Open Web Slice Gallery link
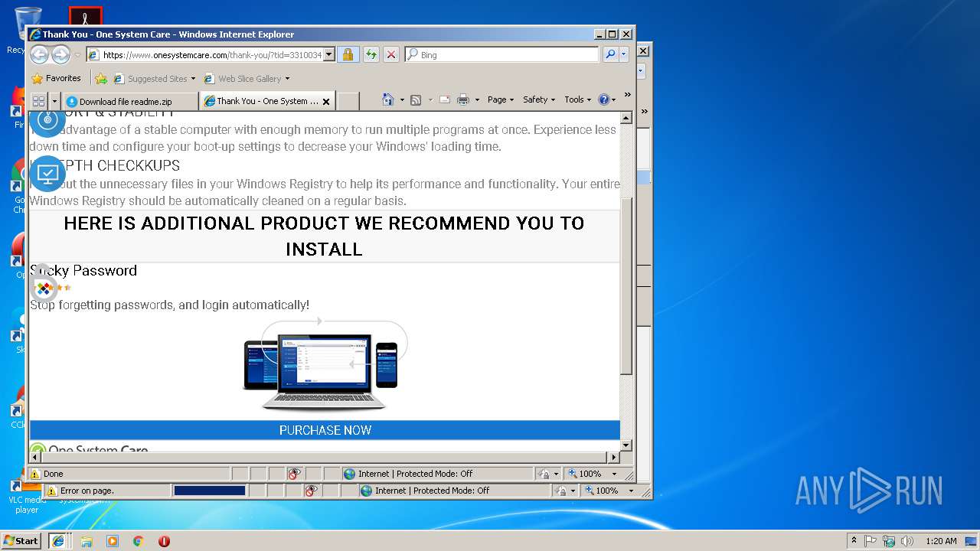The width and height of the screenshot is (980, 551). (x=243, y=79)
